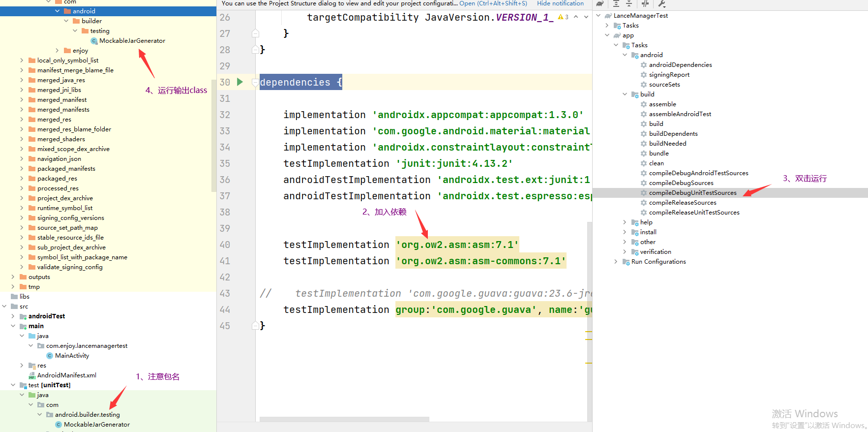Viewport: 868px width, 432px height.
Task: Select the androidDependencies Gradle task gear
Action: click(644, 65)
